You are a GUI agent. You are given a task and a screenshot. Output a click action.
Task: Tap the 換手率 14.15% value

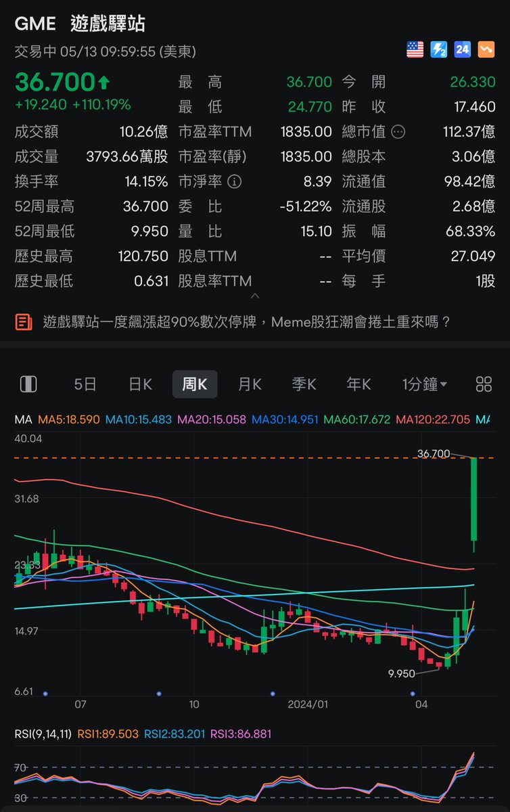[146, 181]
